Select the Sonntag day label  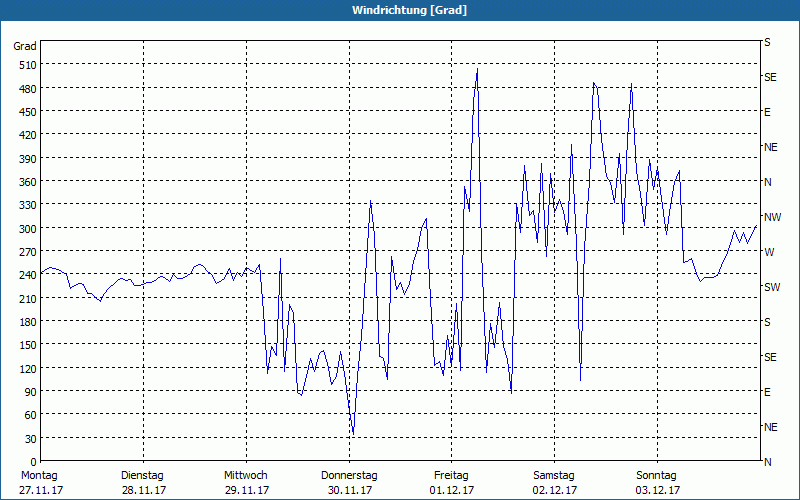(656, 476)
